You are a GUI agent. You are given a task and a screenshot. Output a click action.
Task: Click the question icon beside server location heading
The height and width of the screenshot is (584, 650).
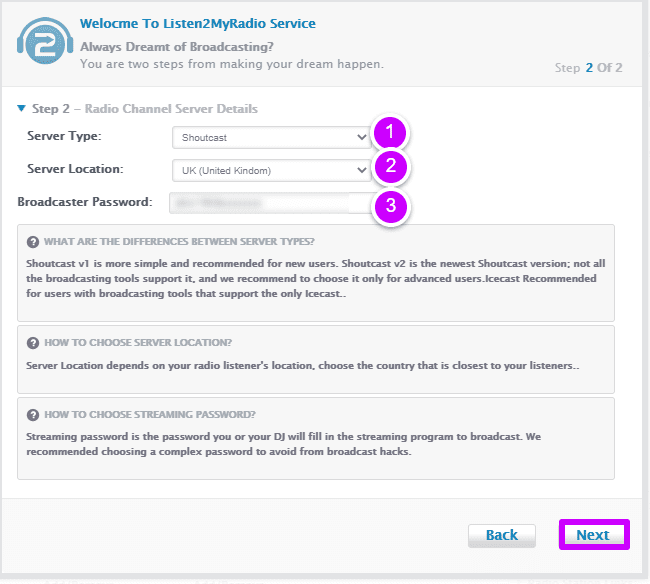[33, 343]
